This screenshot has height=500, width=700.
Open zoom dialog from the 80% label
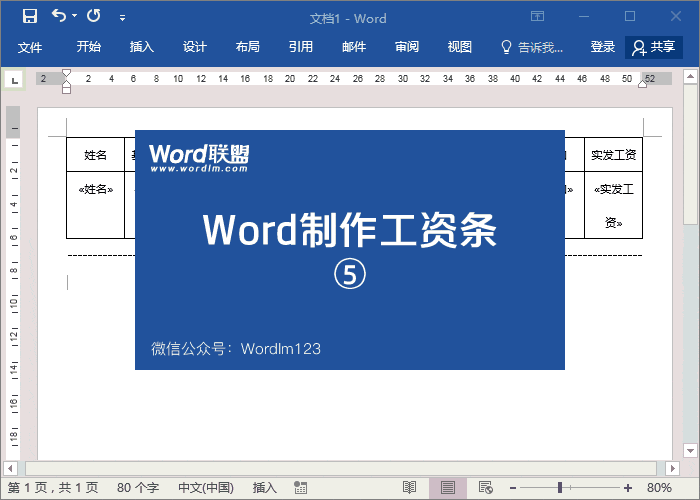pyautogui.click(x=659, y=488)
